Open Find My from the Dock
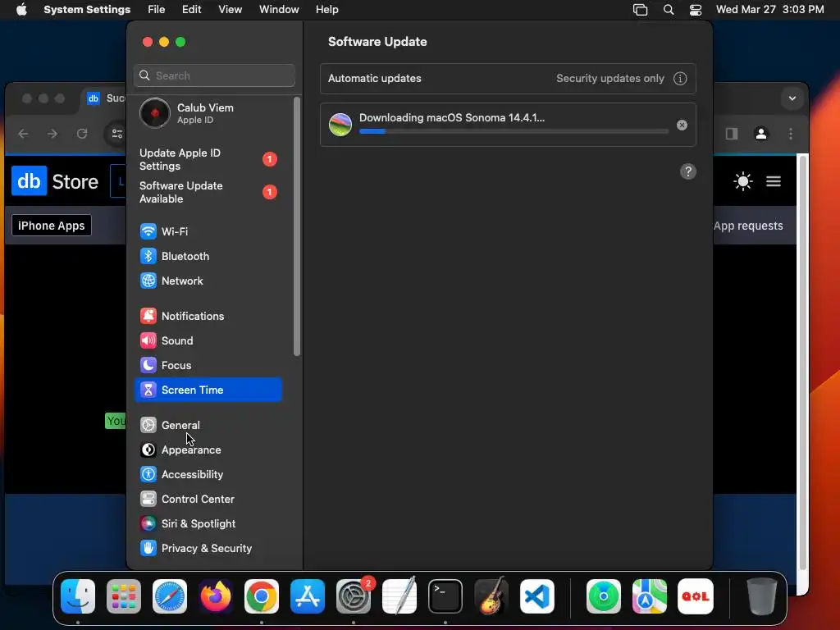This screenshot has height=630, width=840. pyautogui.click(x=604, y=596)
